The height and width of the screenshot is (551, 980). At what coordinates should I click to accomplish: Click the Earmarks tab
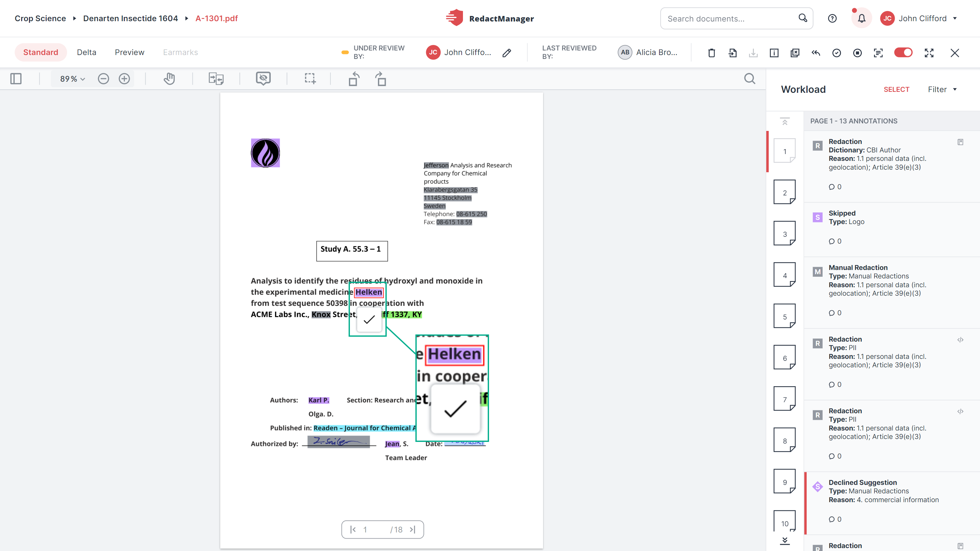[x=180, y=52]
